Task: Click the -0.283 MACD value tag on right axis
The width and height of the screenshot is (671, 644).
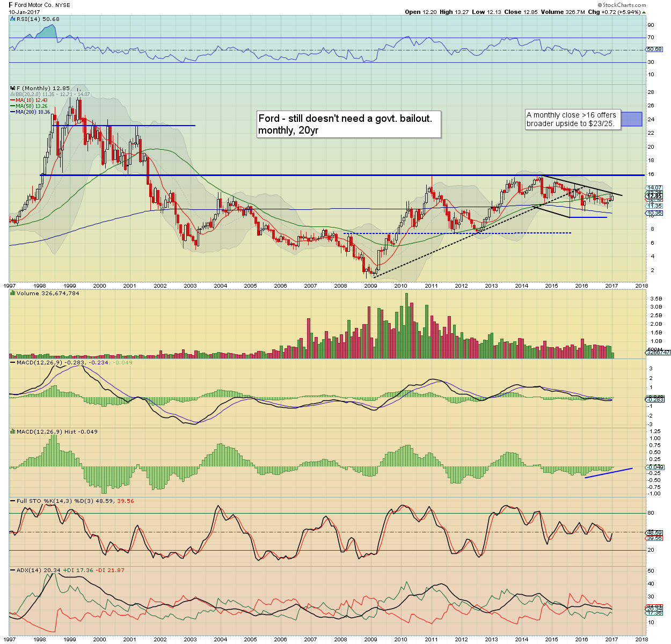Action: pos(654,399)
